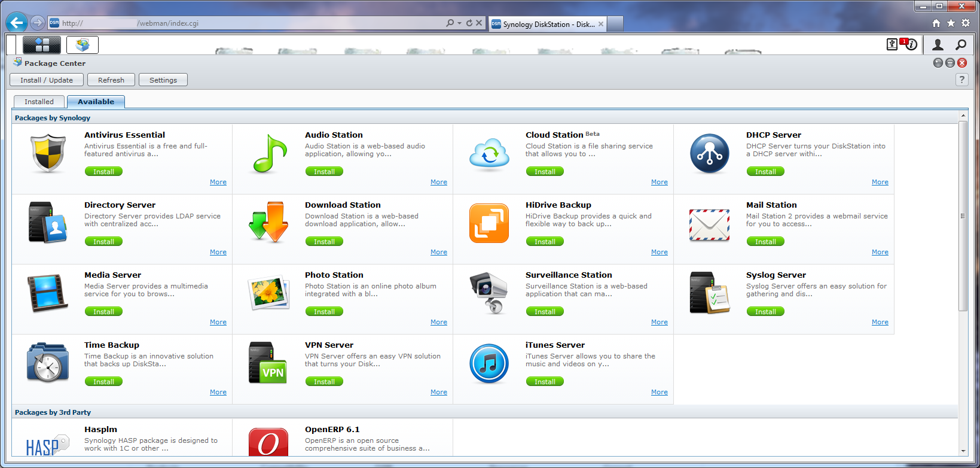Open More link for VPN Server
The image size is (980, 468).
pos(439,392)
